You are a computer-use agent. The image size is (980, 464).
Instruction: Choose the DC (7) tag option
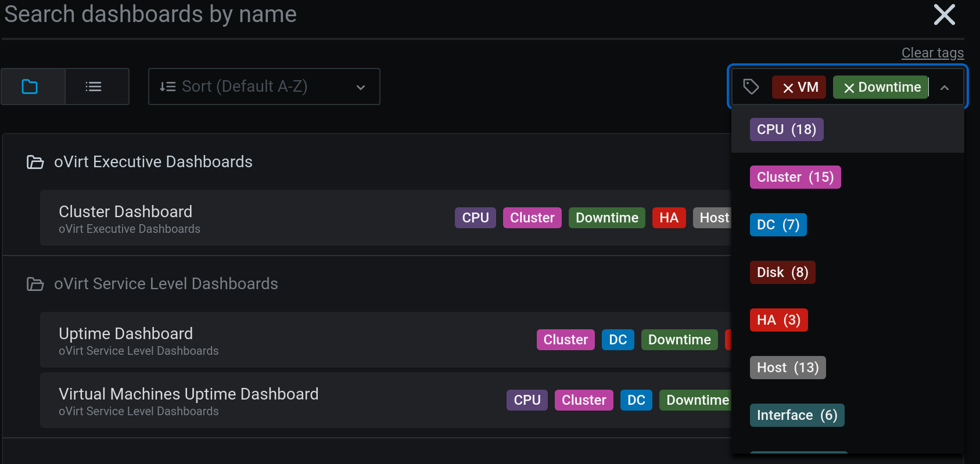[778, 225]
